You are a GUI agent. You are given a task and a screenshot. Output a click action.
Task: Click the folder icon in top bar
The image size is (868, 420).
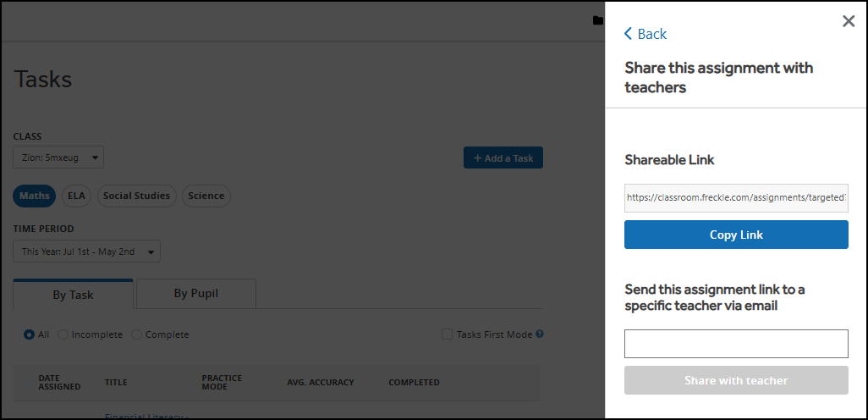598,21
